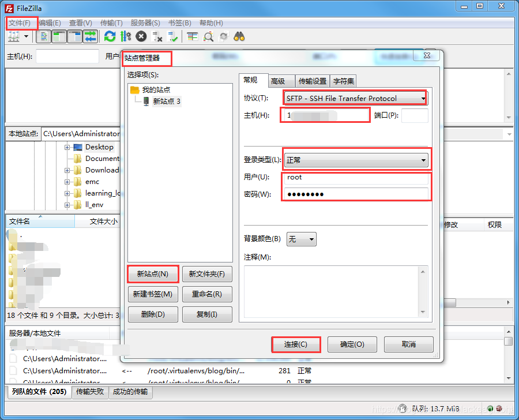Click the 删除(D) button

click(x=153, y=314)
